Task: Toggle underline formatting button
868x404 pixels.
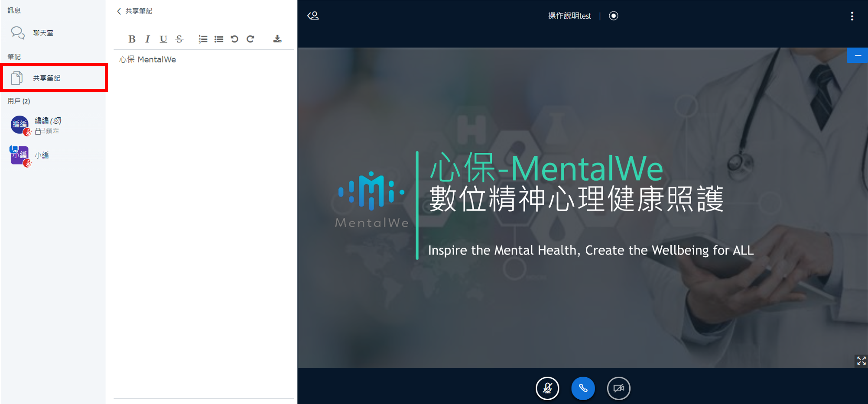Action: coord(163,39)
